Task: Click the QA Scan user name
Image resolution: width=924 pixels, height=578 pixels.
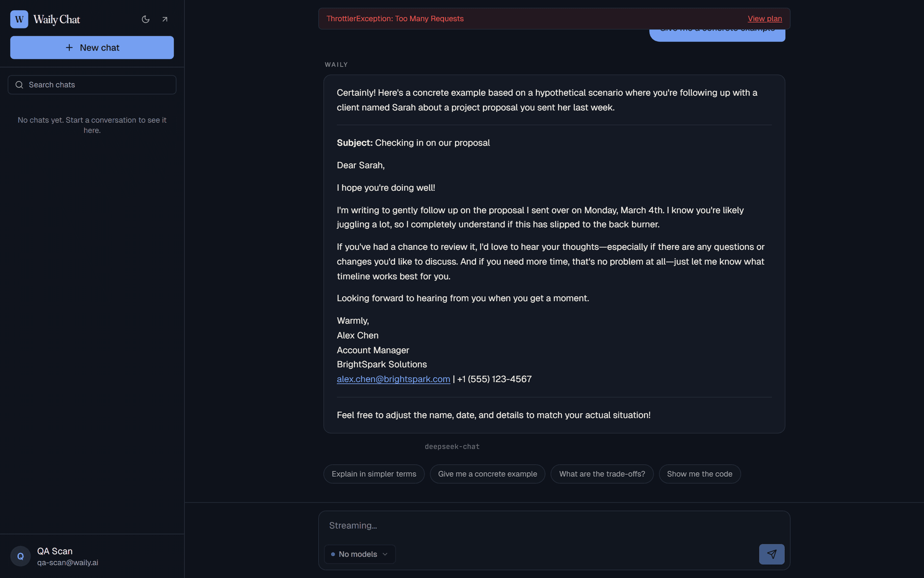Action: [55, 551]
